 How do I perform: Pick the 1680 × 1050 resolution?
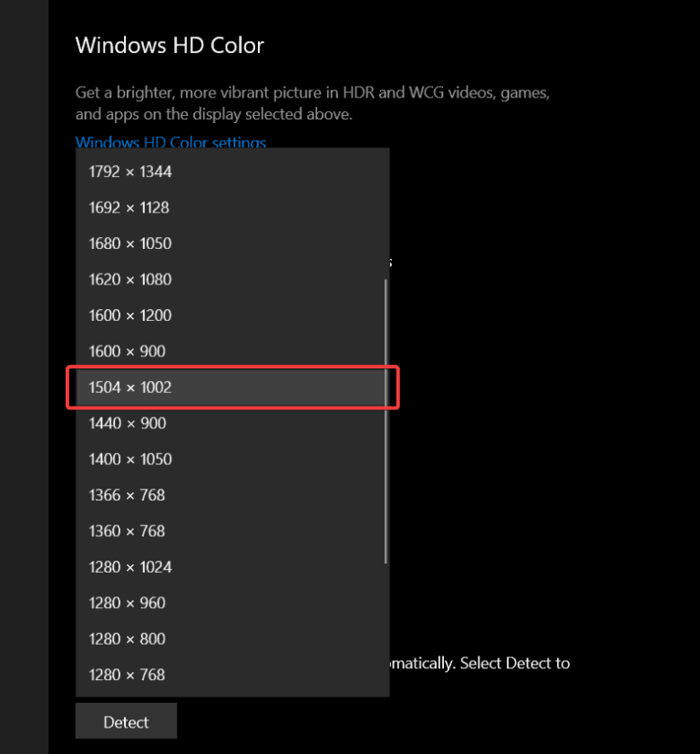130,243
